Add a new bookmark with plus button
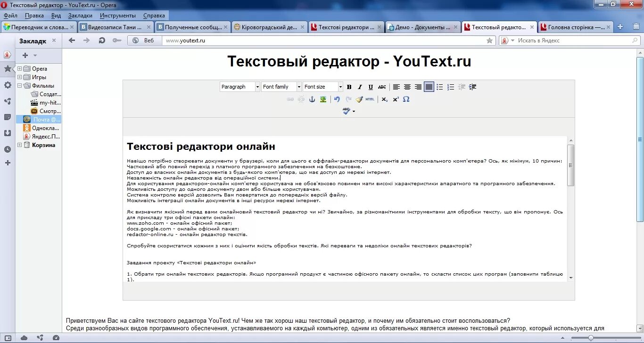 click(25, 56)
